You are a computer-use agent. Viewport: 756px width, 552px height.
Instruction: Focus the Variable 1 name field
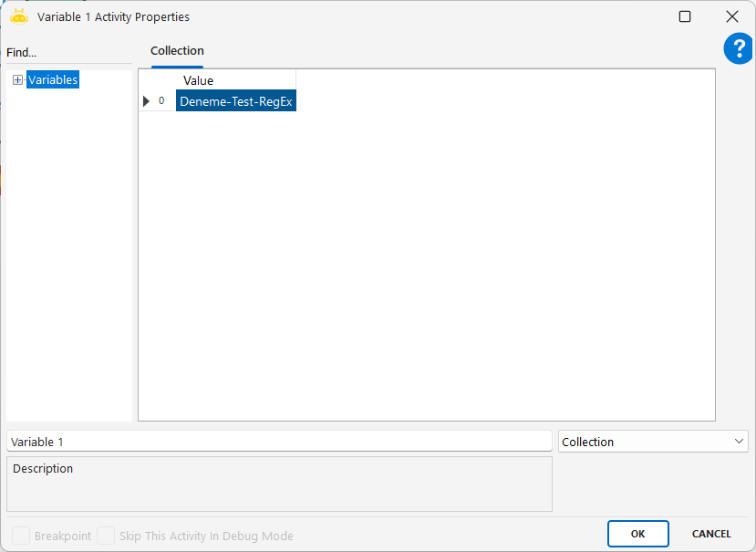[278, 442]
